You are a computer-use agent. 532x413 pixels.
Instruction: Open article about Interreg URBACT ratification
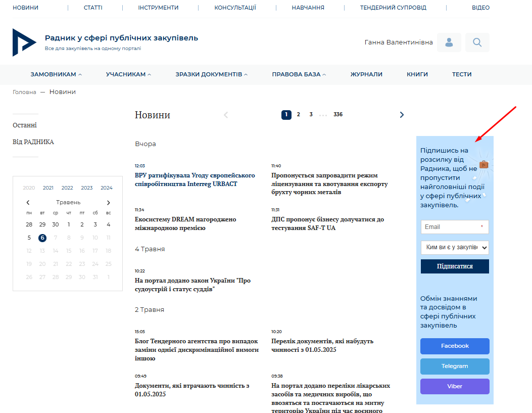pos(195,179)
